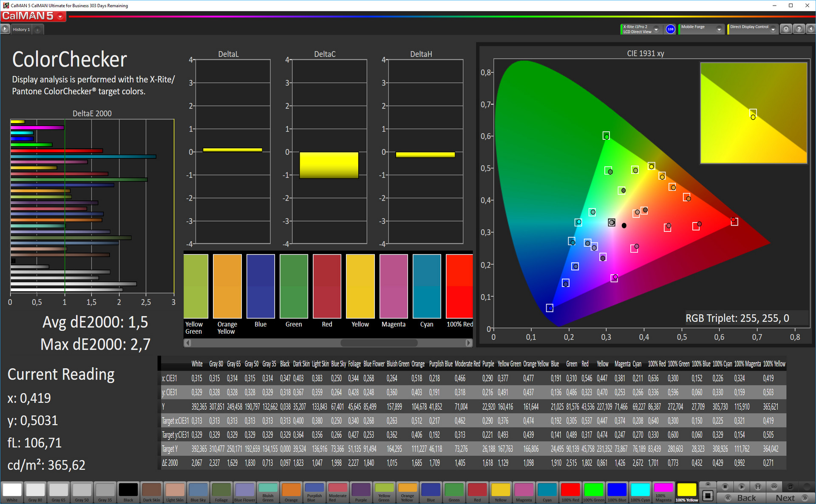This screenshot has height=504, width=816.
Task: Click the blue 138 meter status circle
Action: coord(670,29)
